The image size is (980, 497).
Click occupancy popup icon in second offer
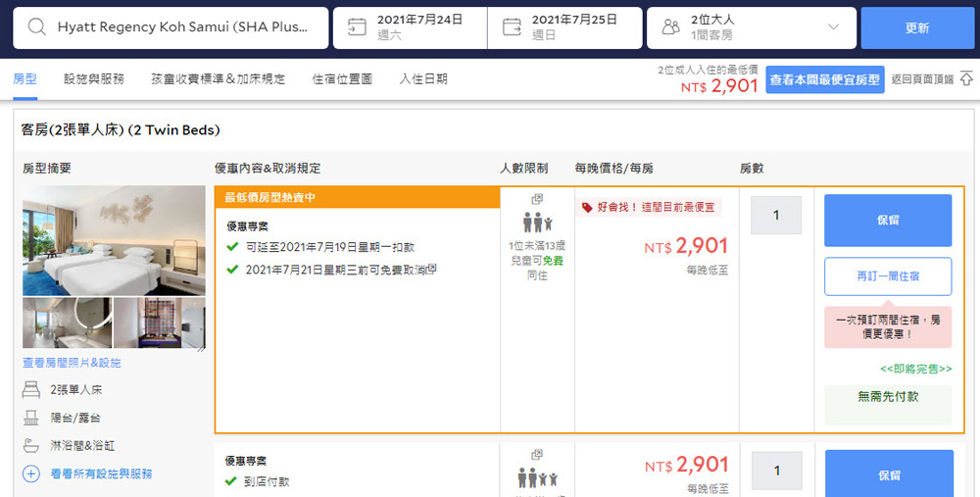point(537,455)
